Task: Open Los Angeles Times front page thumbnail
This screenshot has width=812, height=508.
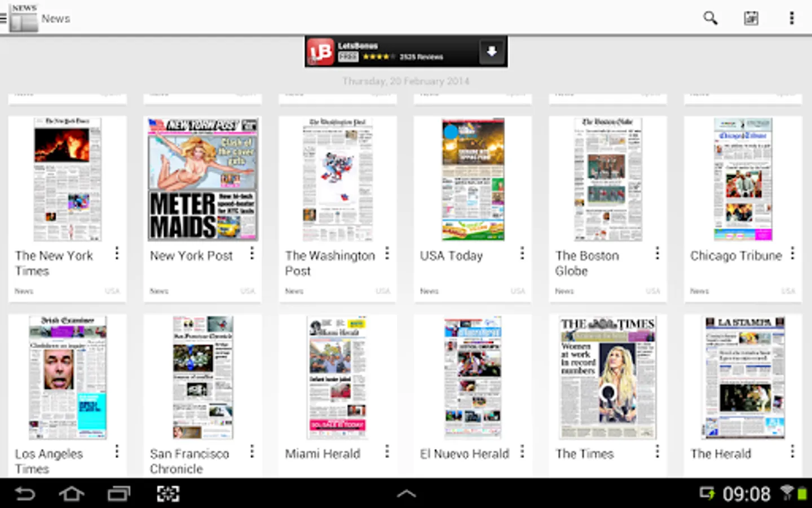Action: (68, 378)
